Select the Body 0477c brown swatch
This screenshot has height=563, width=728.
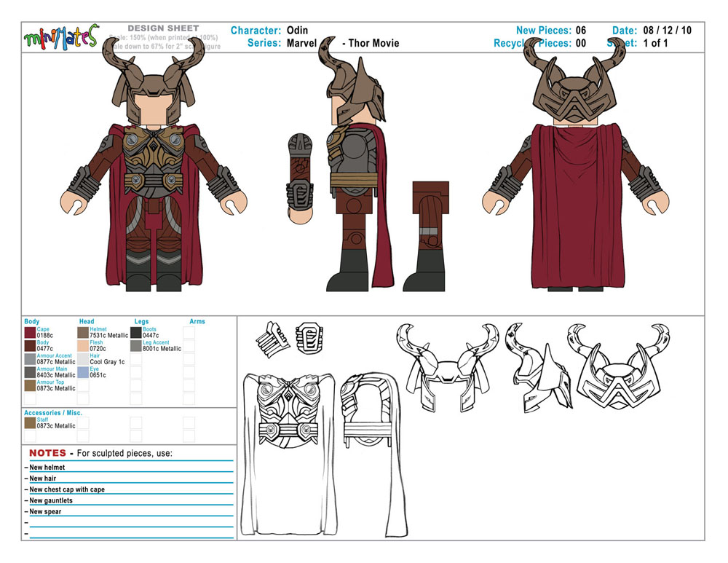click(30, 346)
